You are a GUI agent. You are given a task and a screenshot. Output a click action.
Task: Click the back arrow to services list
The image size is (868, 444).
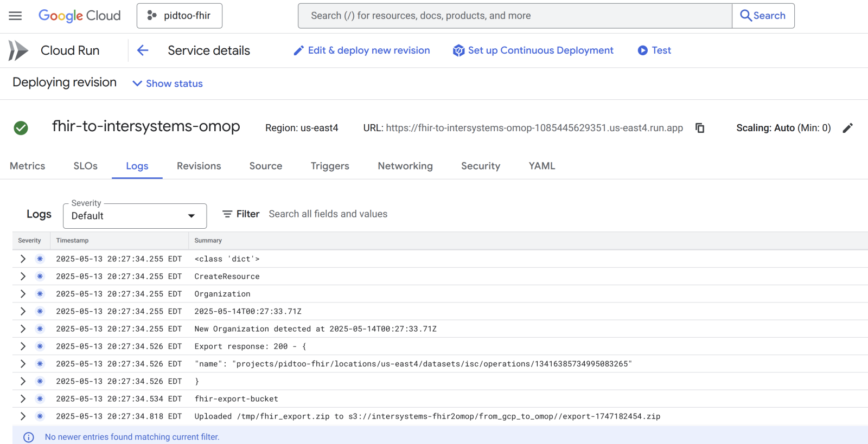143,50
